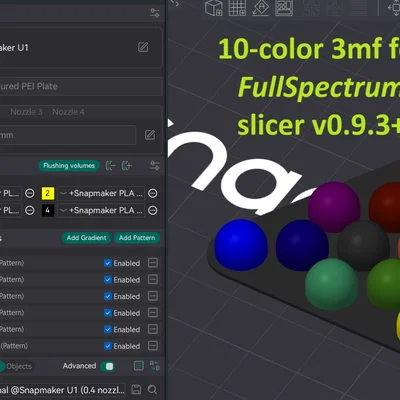
Task: Uncheck Enabled on the first pattern row
Action: (108, 263)
